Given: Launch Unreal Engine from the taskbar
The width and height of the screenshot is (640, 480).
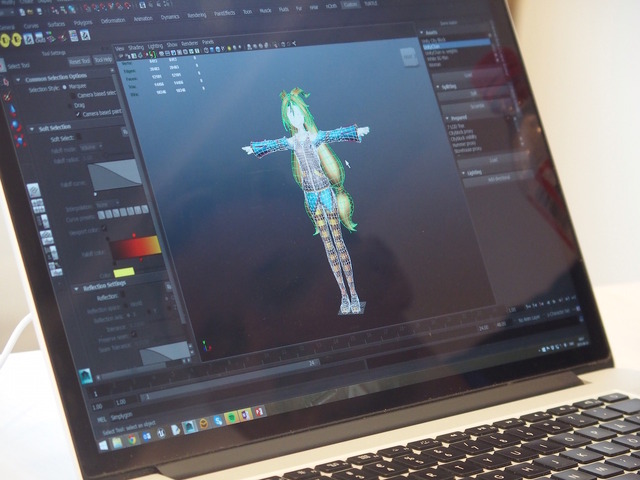Looking at the screenshot, I should [x=162, y=433].
